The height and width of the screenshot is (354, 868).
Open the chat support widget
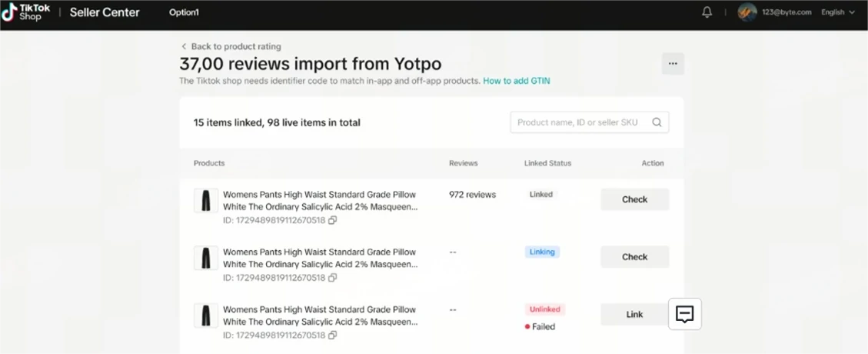coord(684,314)
